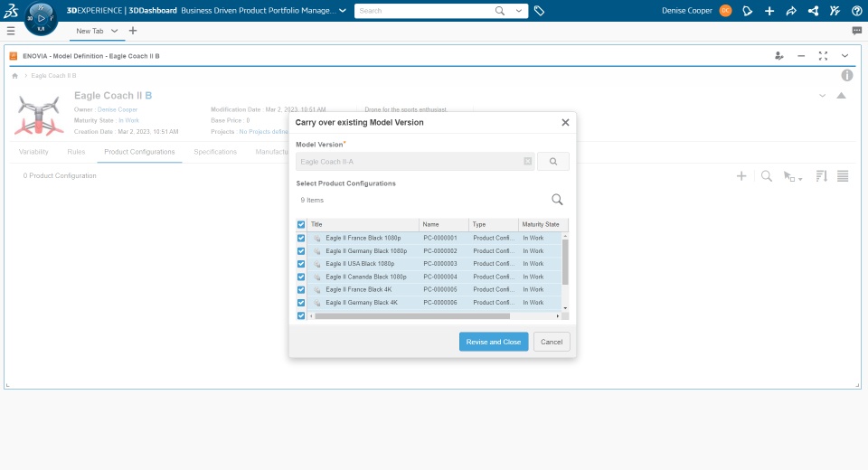This screenshot has width=868, height=470.
Task: Click the ENOVIA widget orange icon
Action: pyautogui.click(x=14, y=56)
